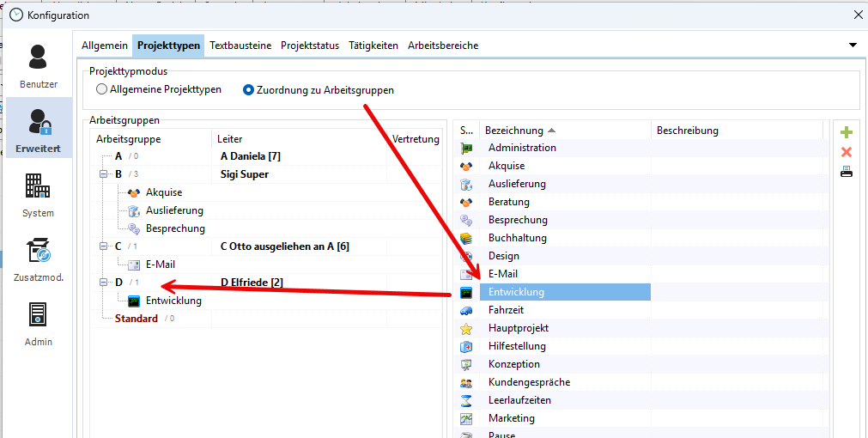Switch to the Projektstatus tab

point(310,46)
